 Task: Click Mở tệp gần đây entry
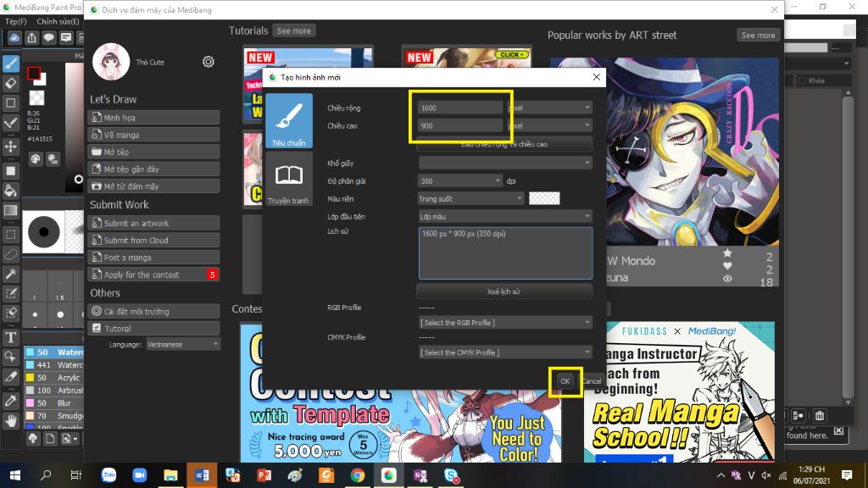tap(154, 169)
